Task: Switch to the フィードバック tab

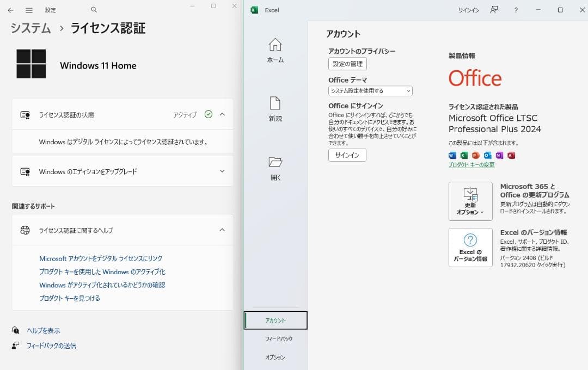Action: (x=275, y=338)
